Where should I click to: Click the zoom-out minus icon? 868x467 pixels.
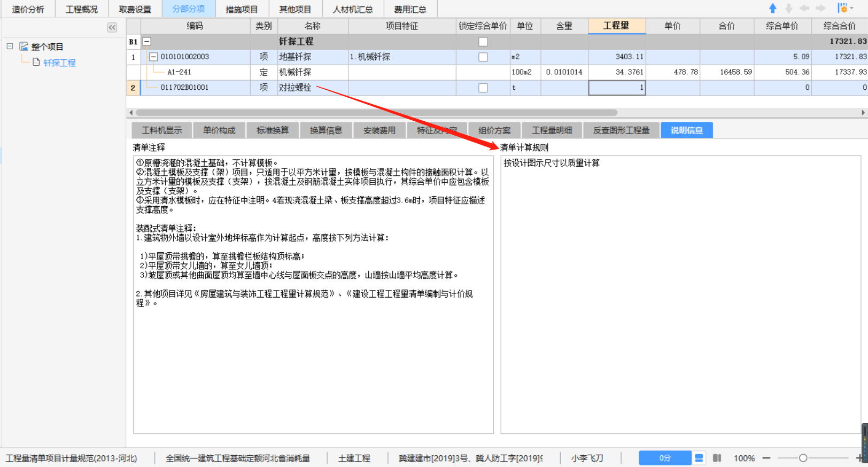coord(766,458)
